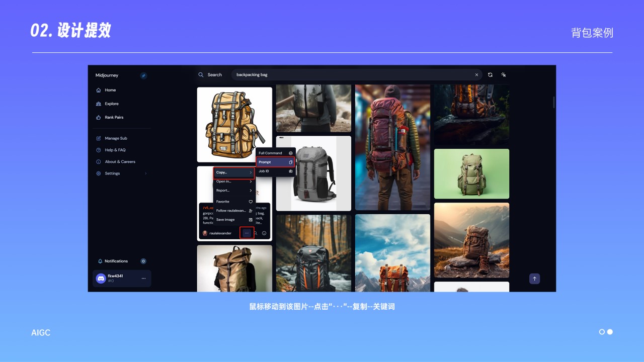644x362 pixels.
Task: Open the About & Careers link
Action: pos(120,161)
